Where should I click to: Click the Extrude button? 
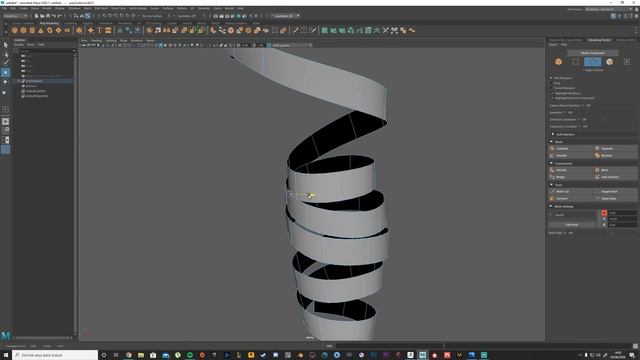coord(571,170)
